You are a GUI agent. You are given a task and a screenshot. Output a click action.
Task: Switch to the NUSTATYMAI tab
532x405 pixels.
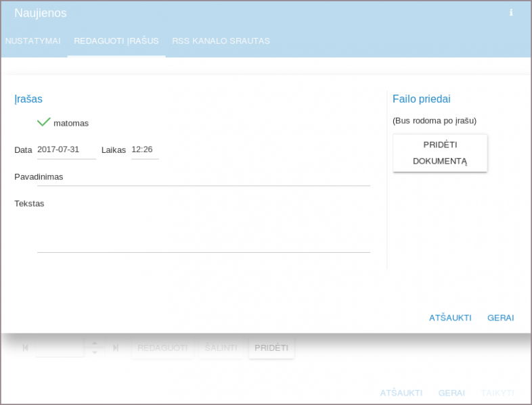click(33, 41)
